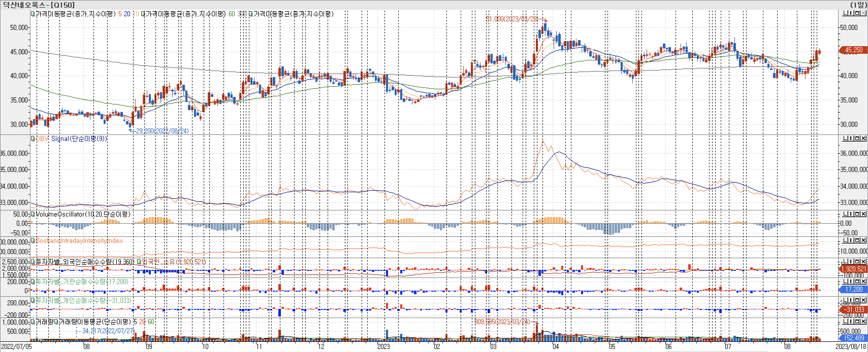The image size is (868, 352).
Task: Close the BostiansIntradayIntensityIndex panel
Action: (x=863, y=240)
